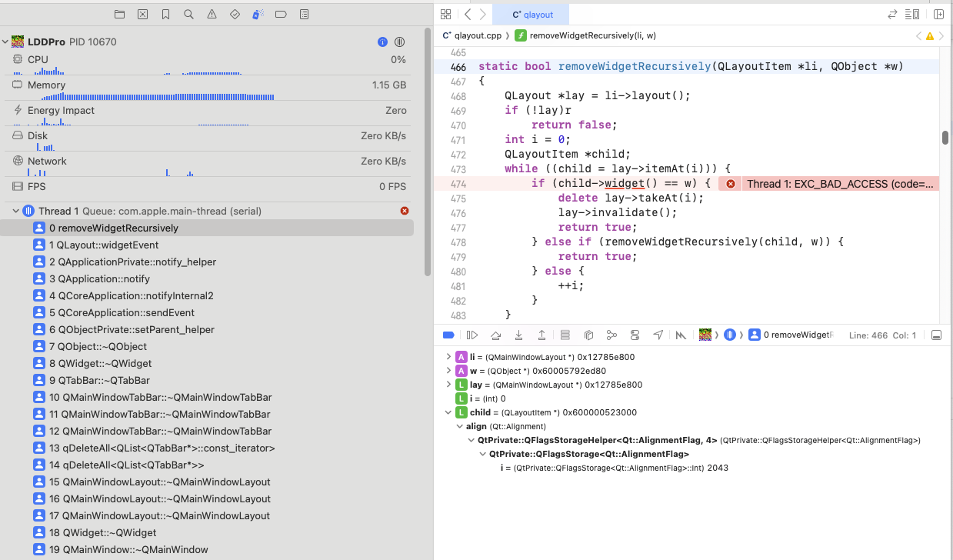Image resolution: width=953 pixels, height=560 pixels.
Task: Toggle the debug area visibility button
Action: tap(936, 335)
